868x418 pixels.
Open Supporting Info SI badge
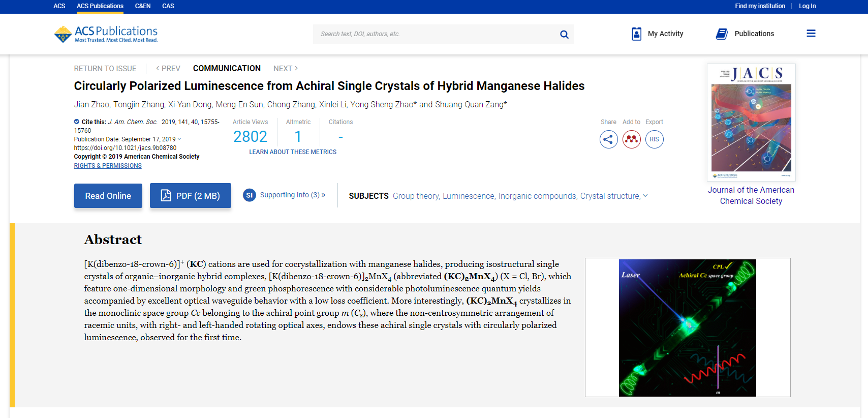pos(249,195)
